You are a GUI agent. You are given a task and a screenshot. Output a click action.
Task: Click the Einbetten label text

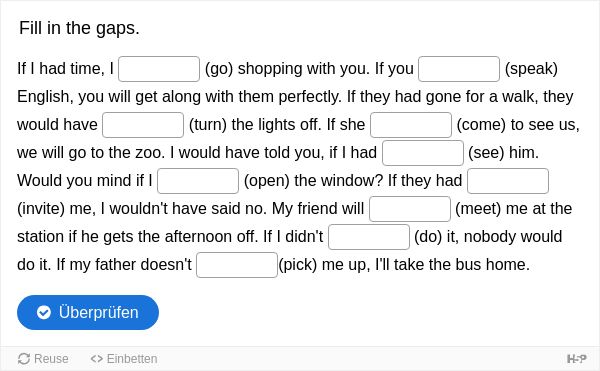click(132, 359)
